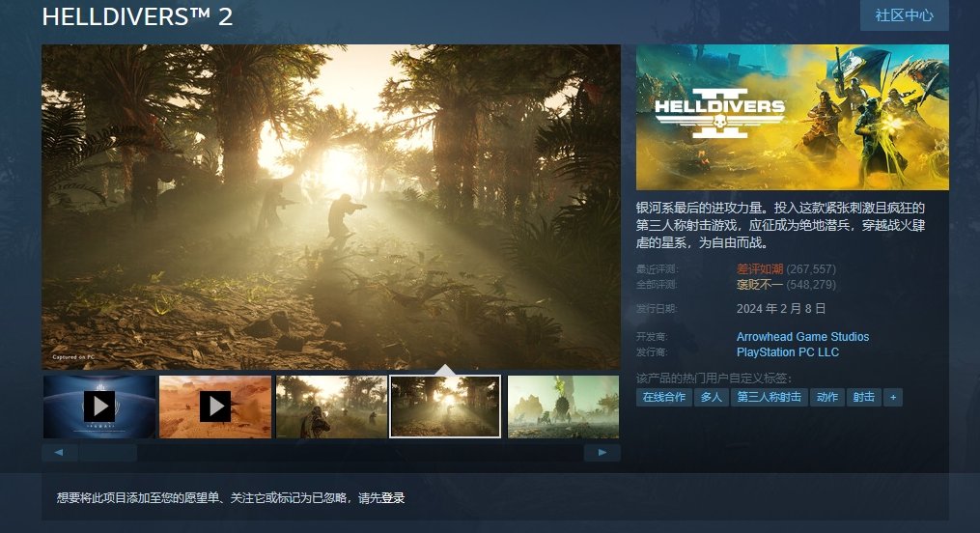Viewport: 980px width, 533px height.
Task: Open developer Arrowhead Game Studios link
Action: [x=802, y=336]
